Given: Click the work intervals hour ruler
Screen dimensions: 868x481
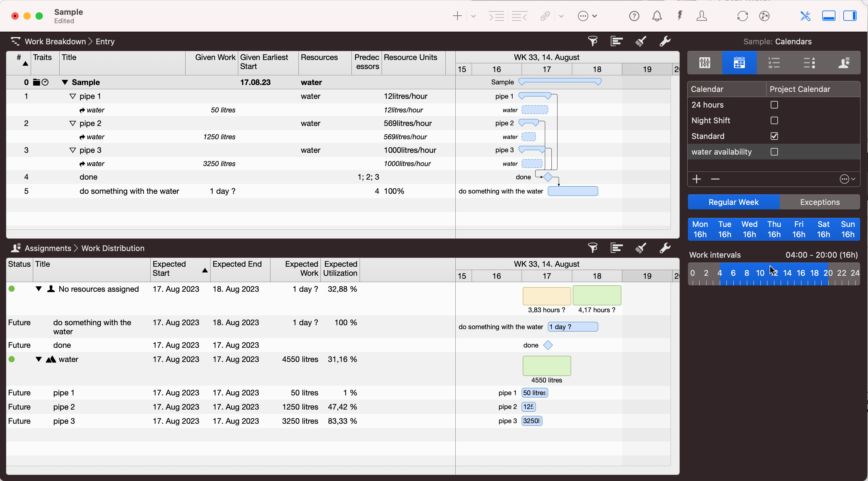Looking at the screenshot, I should click(x=774, y=274).
